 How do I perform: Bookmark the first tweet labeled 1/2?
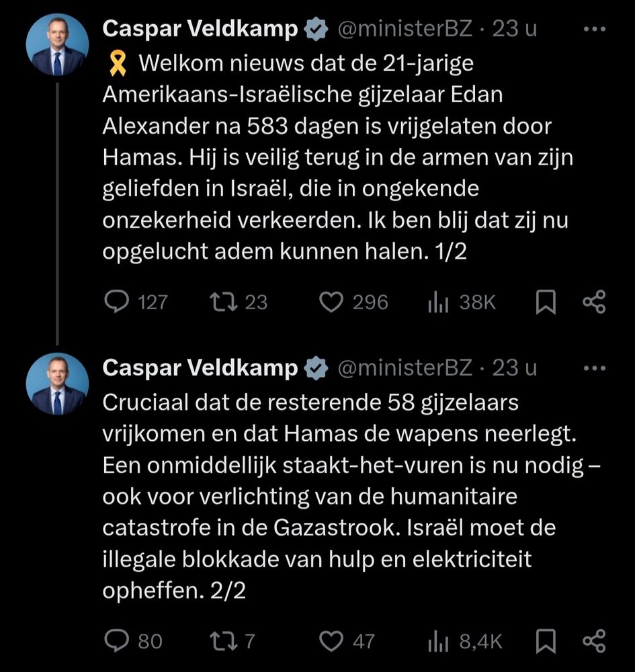(546, 302)
